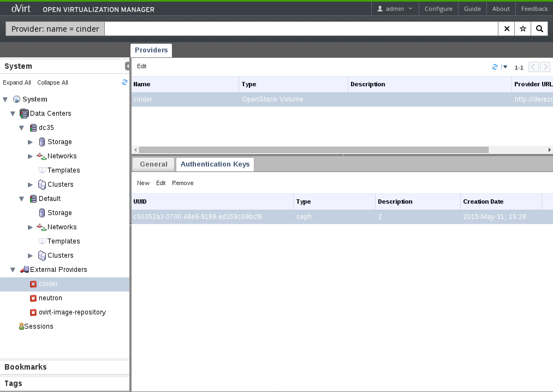Remove the selected authentication key

182,183
